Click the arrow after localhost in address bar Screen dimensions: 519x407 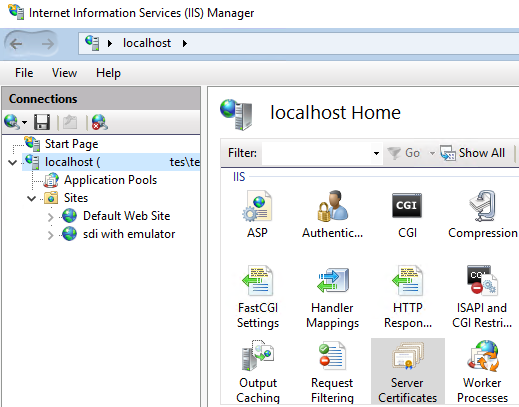[x=185, y=43]
